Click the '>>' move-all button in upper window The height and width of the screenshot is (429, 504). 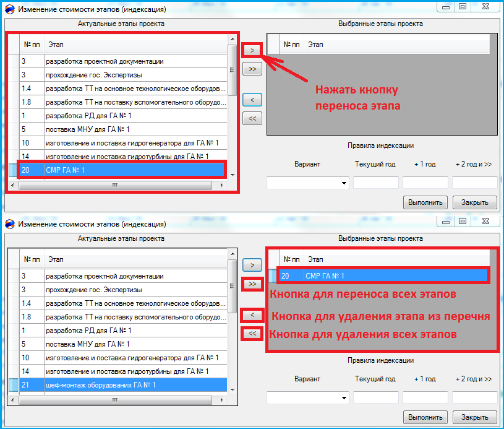click(252, 69)
